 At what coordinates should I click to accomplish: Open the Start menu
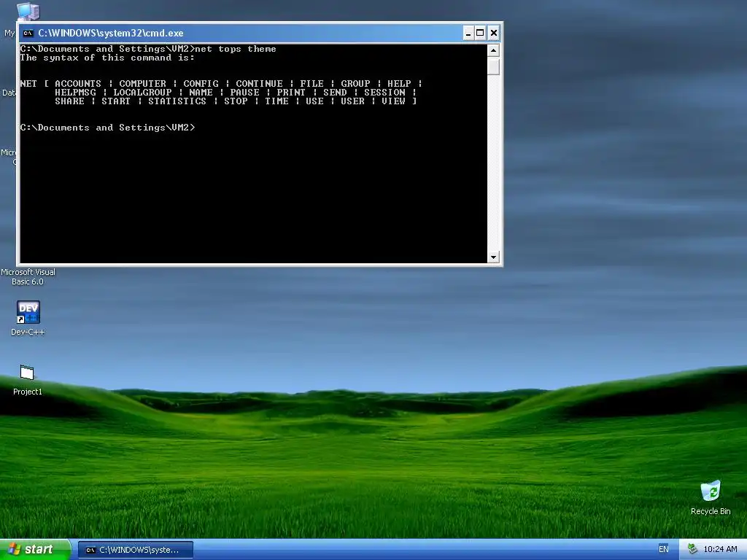(x=35, y=550)
